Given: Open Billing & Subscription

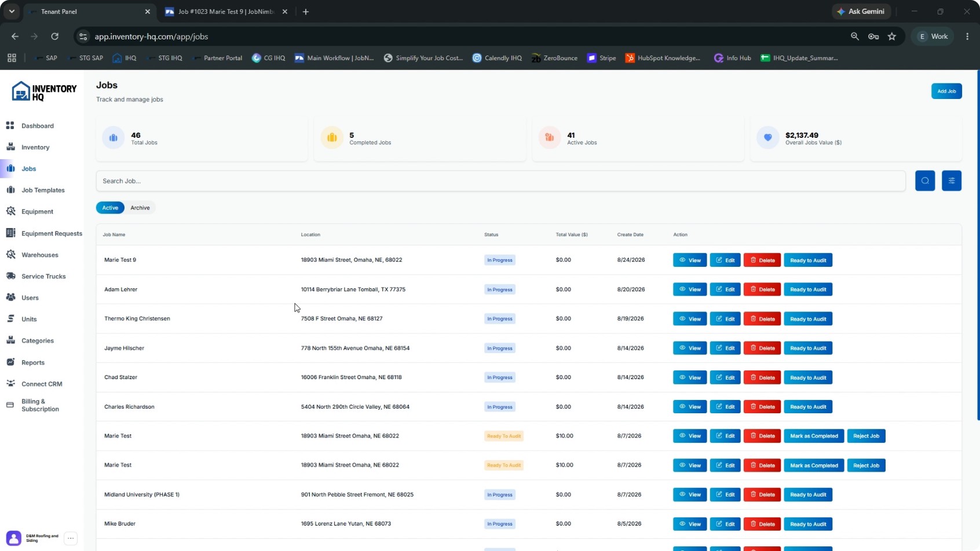Looking at the screenshot, I should pos(40,405).
